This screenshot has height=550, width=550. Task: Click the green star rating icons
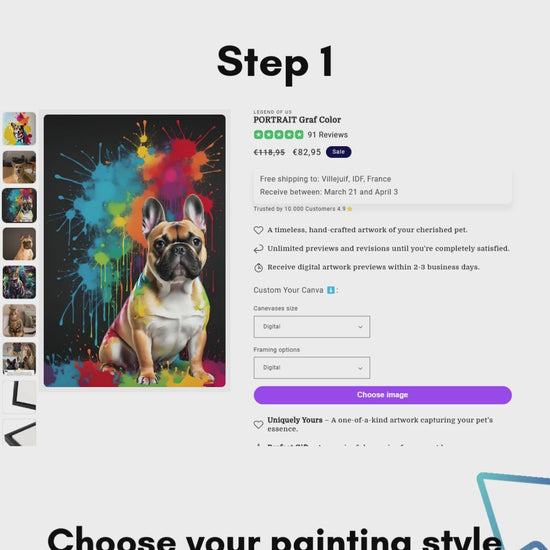pyautogui.click(x=279, y=135)
